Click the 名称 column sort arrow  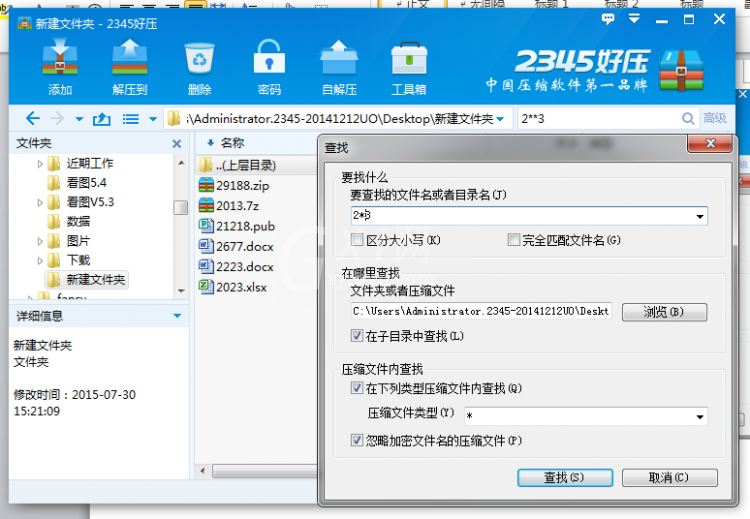click(x=210, y=143)
